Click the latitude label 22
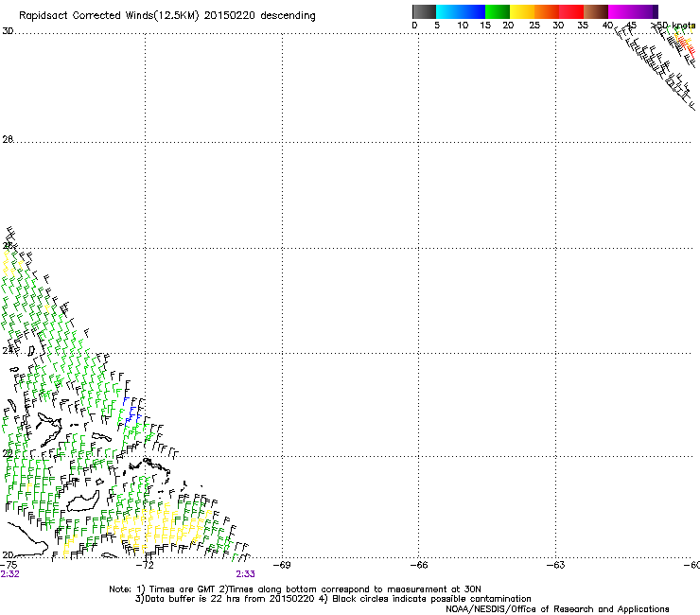Image resolution: width=700 pixels, height=615 pixels. 8,454
